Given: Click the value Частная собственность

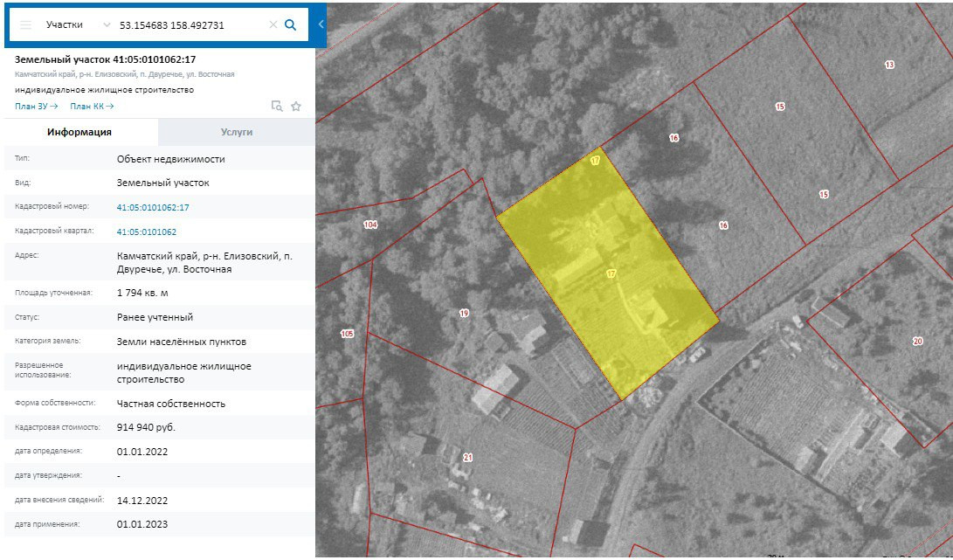Looking at the screenshot, I should coord(171,404).
